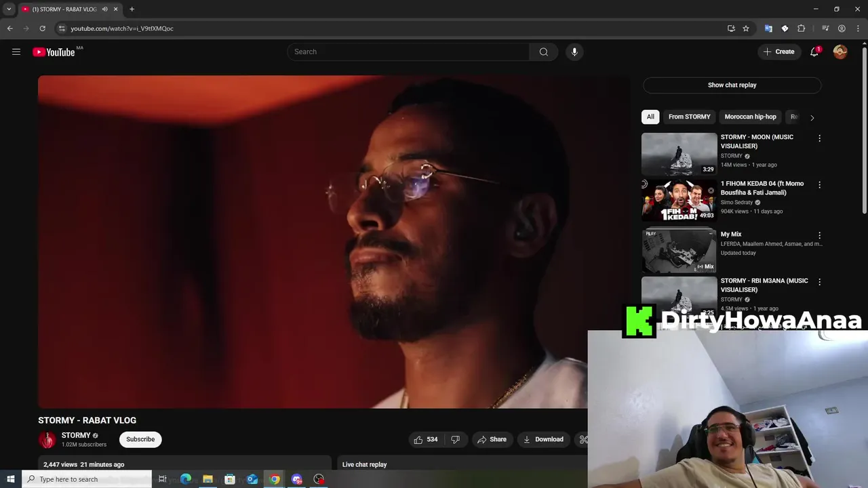
Task: Open STORMY - MOON thumbnail
Action: pos(679,154)
